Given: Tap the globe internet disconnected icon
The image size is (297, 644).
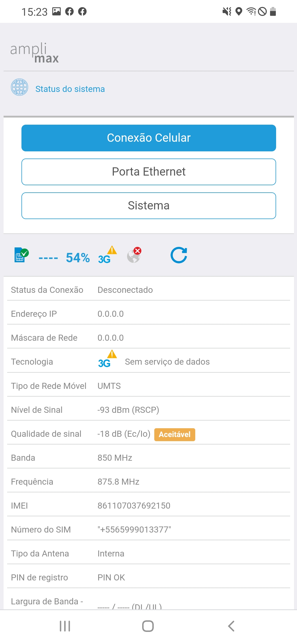Looking at the screenshot, I should point(134,255).
